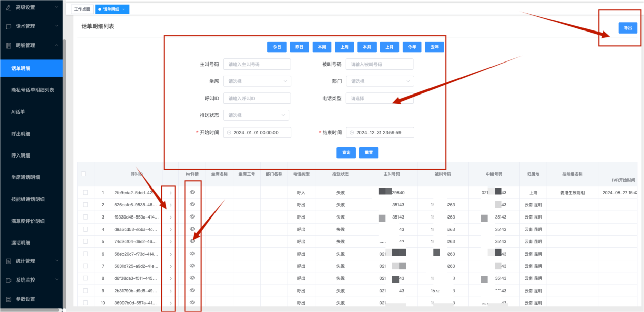Expand row 6 with its arrow chevron

tap(170, 254)
